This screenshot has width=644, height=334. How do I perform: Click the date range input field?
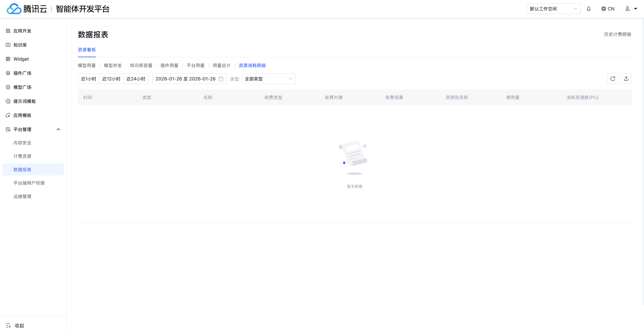185,79
